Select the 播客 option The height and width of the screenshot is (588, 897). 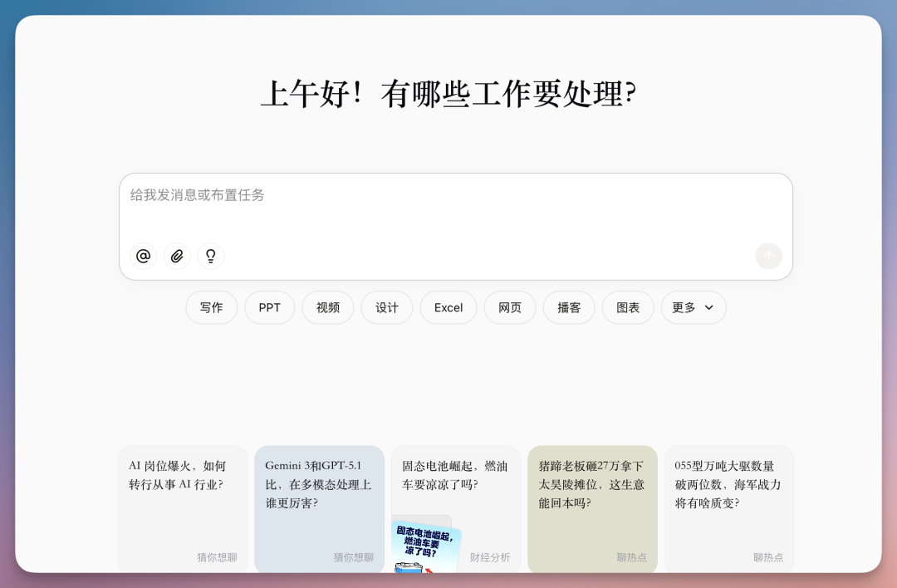tap(568, 307)
